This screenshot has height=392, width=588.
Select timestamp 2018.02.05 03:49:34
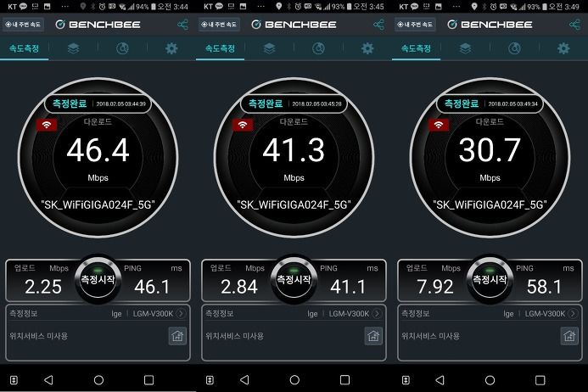pyautogui.click(x=512, y=104)
